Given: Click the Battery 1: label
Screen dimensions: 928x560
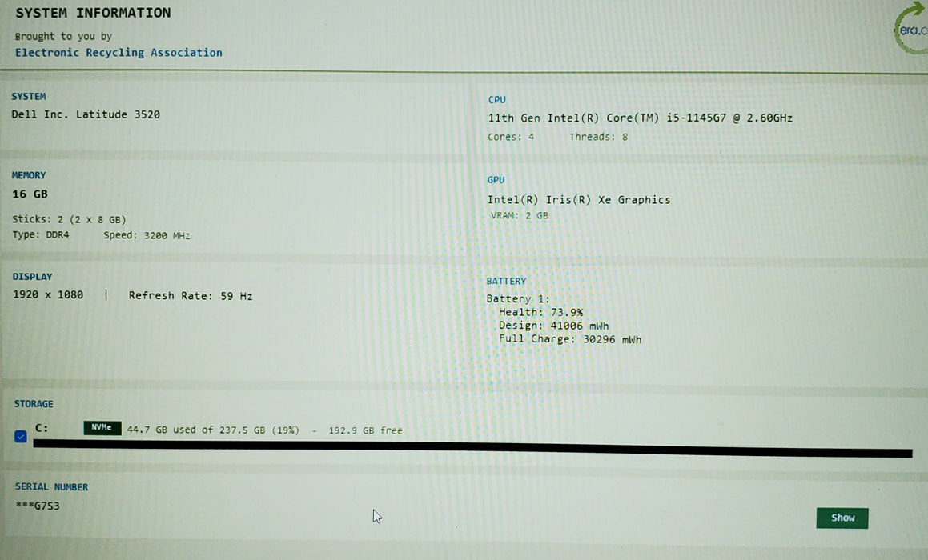Looking at the screenshot, I should (518, 298).
